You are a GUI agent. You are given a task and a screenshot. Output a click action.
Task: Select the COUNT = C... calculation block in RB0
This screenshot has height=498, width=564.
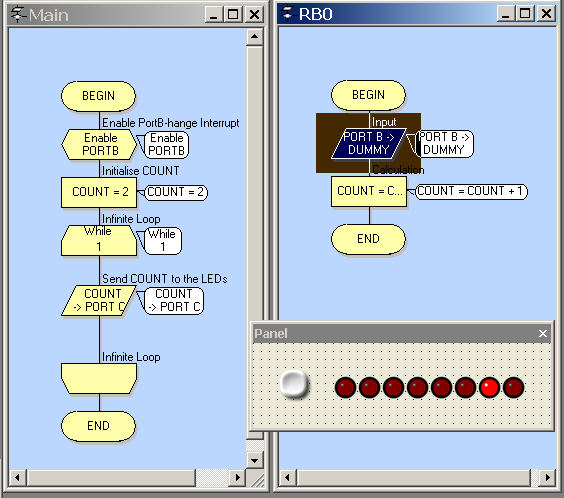click(369, 191)
